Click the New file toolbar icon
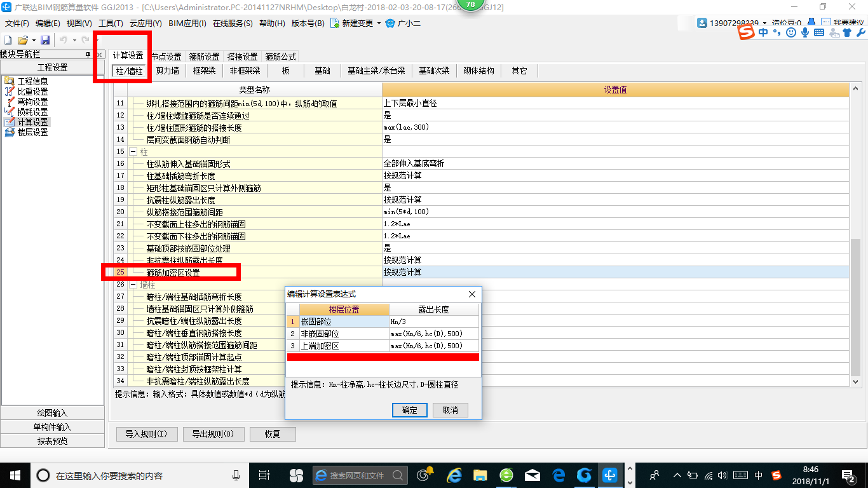The width and height of the screenshot is (868, 488). coord(8,40)
